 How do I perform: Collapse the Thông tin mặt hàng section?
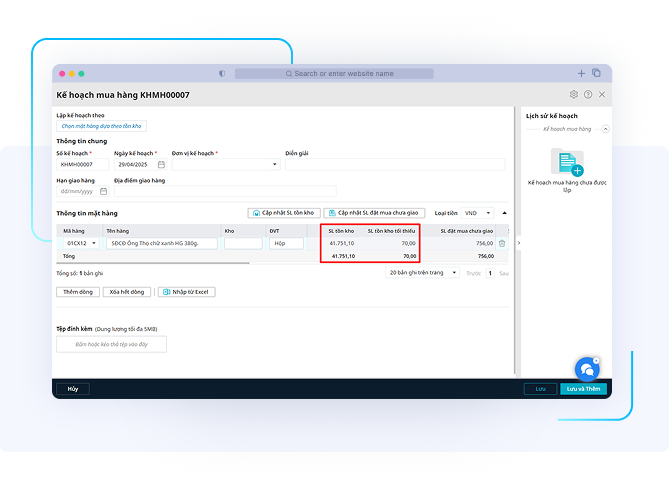point(504,213)
